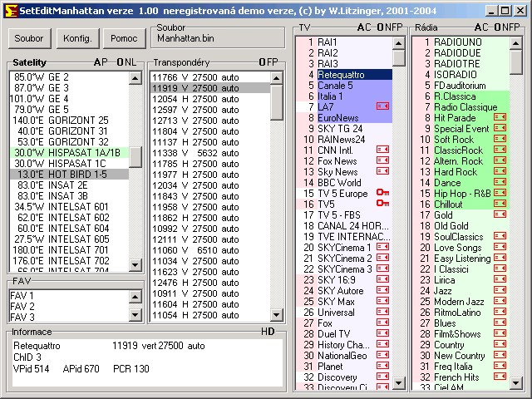
Task: Click the red icon beside LA7
Action: click(382, 106)
